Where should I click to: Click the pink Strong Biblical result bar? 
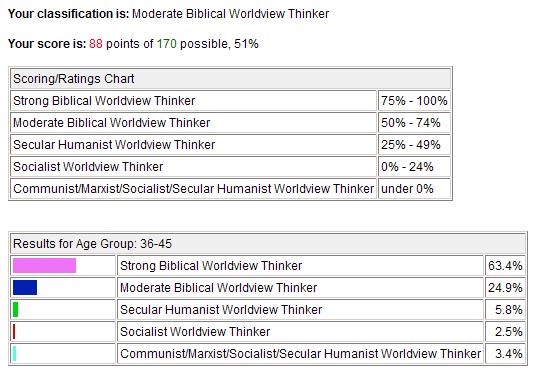click(44, 266)
